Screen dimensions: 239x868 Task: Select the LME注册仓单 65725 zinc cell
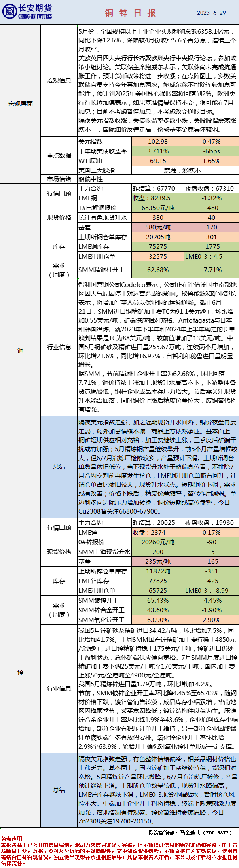(x=158, y=591)
